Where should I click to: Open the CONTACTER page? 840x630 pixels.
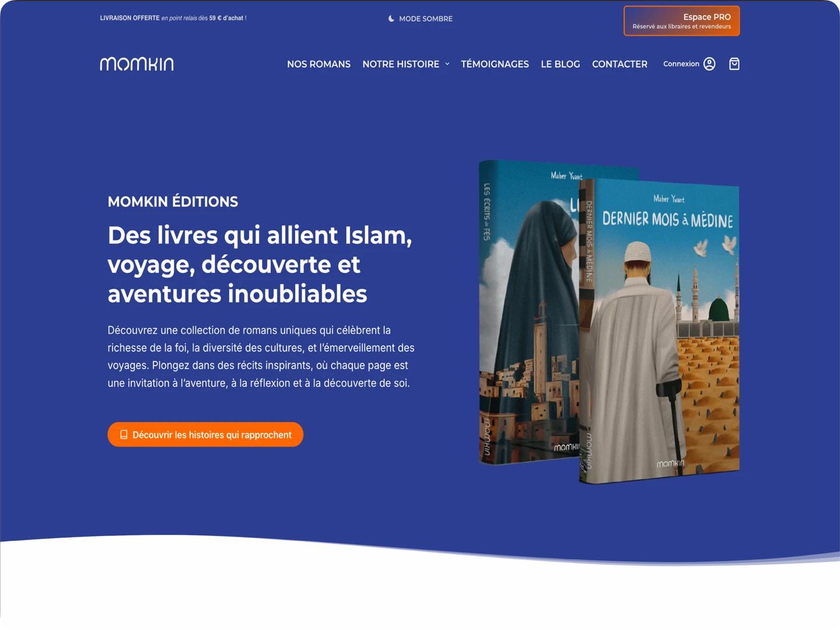(x=619, y=64)
